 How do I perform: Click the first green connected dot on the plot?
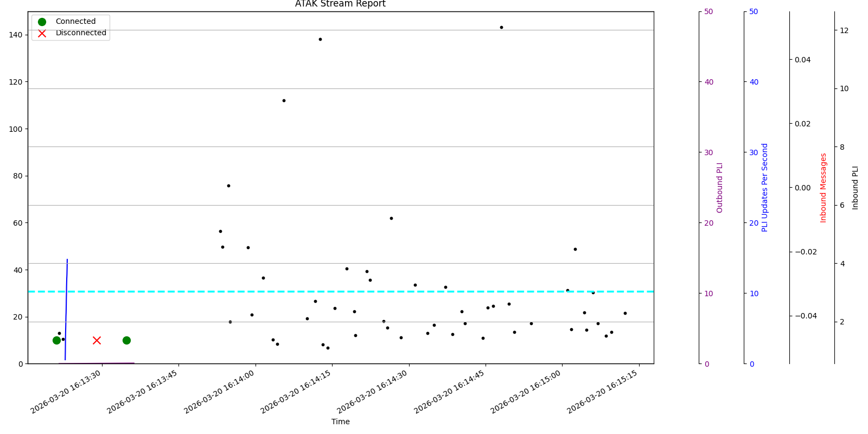pos(56,340)
